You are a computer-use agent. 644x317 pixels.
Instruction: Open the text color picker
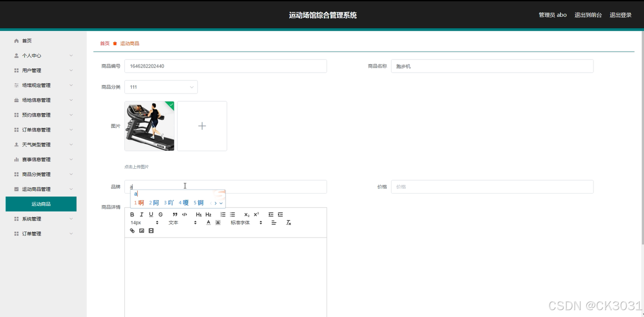208,223
